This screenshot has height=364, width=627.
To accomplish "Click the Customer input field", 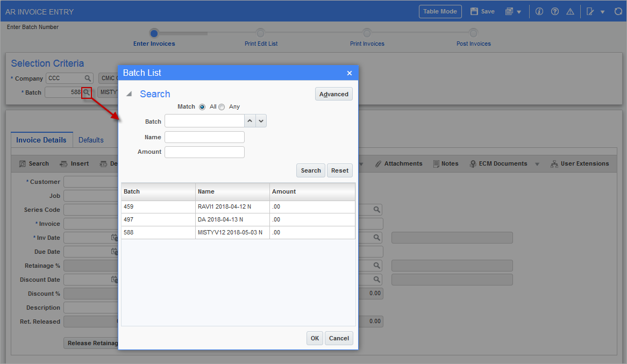I will pyautogui.click(x=91, y=182).
